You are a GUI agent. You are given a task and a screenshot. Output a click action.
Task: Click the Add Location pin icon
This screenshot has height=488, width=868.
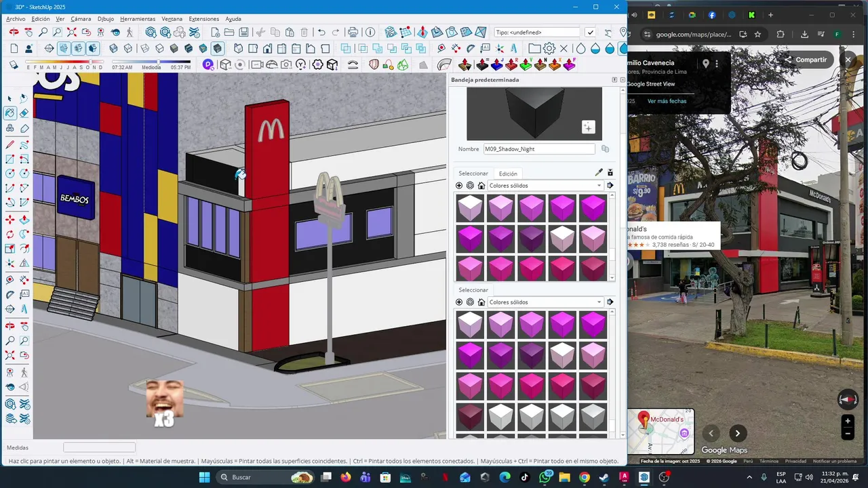point(624,32)
